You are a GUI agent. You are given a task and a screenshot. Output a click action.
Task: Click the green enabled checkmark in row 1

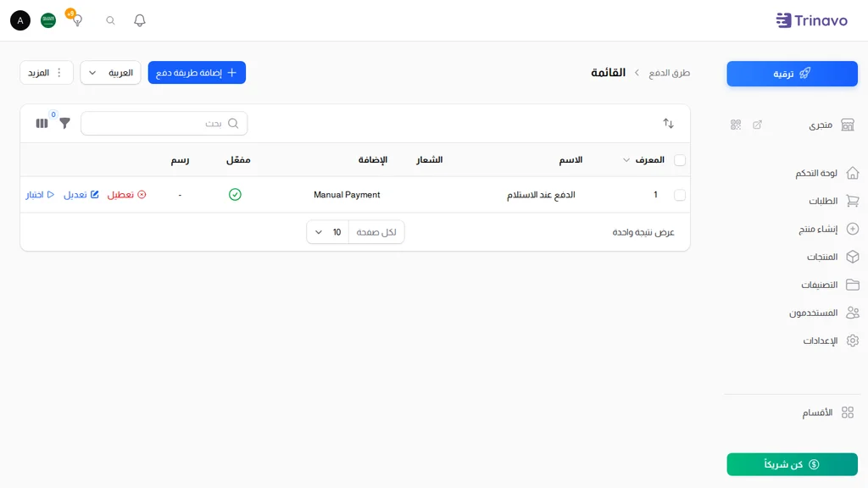click(236, 195)
